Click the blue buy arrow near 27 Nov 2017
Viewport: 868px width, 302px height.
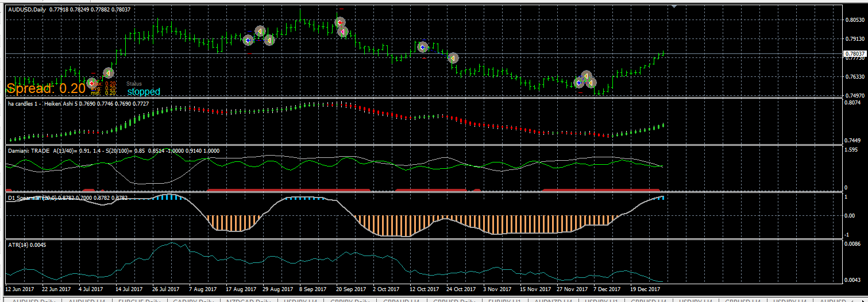point(579,83)
